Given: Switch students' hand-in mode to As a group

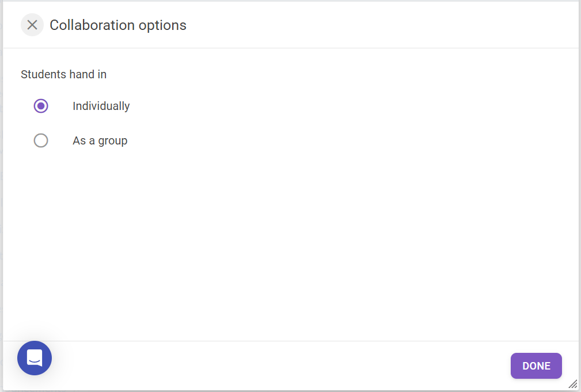Looking at the screenshot, I should pos(41,140).
